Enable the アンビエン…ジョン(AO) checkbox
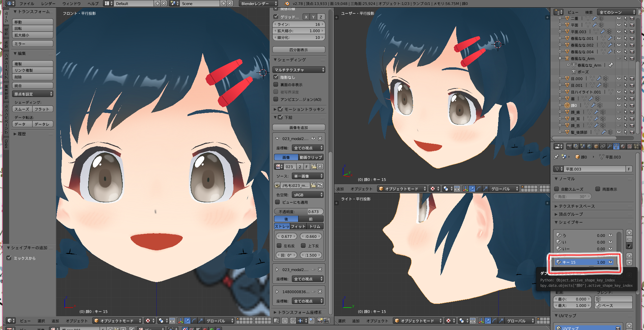This screenshot has width=644, height=330. tap(276, 99)
